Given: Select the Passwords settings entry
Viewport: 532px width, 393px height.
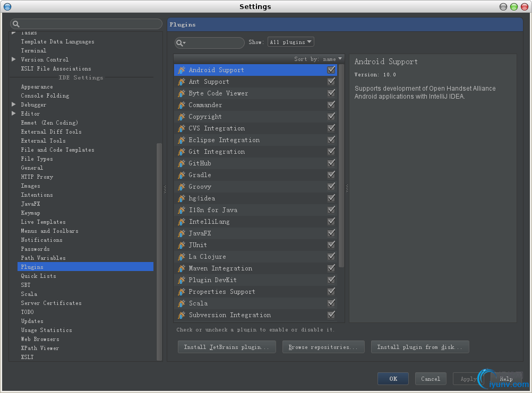Looking at the screenshot, I should tap(35, 249).
